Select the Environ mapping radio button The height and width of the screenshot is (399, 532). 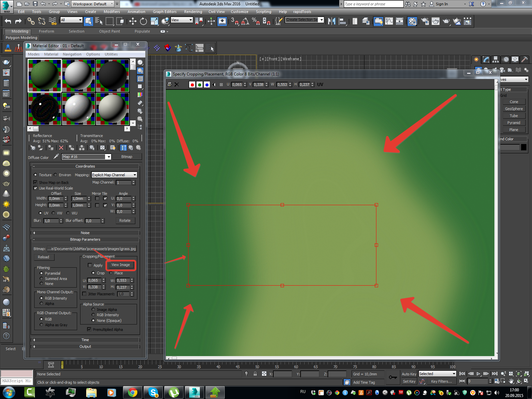click(56, 175)
